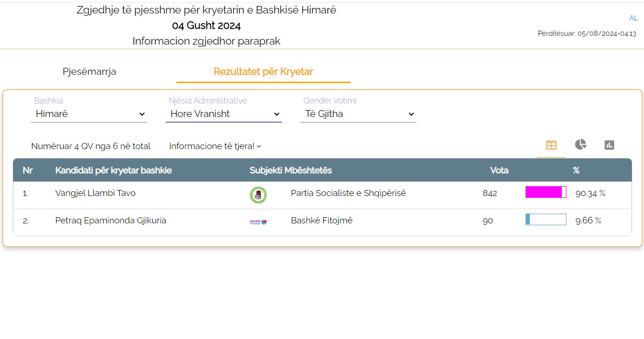Click Kandidati për kryetar bashkie header
Screen dimensions: 644x339
[x=113, y=170]
